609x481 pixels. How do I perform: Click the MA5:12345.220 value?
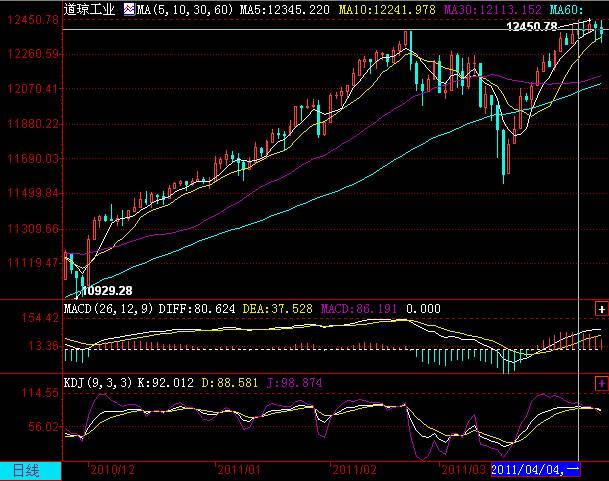tap(285, 9)
